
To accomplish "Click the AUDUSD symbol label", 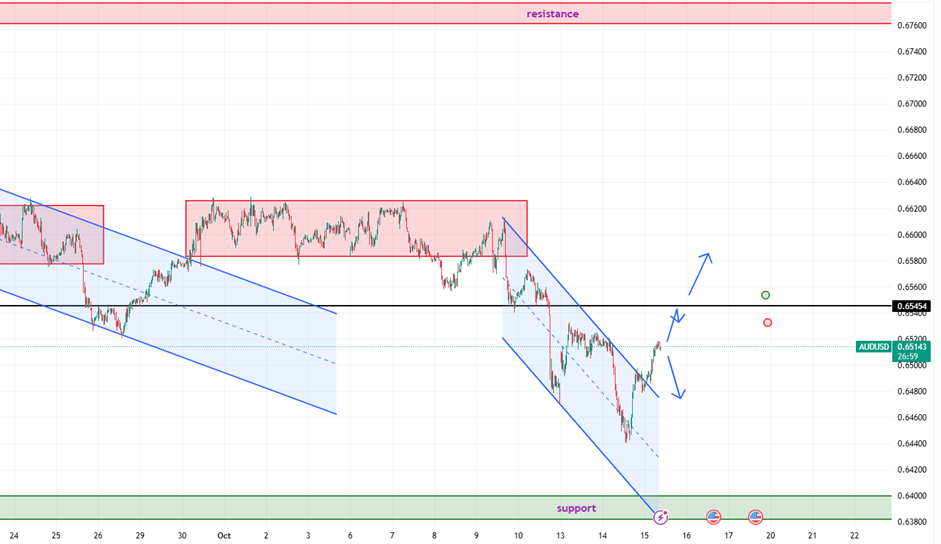I will (x=873, y=347).
